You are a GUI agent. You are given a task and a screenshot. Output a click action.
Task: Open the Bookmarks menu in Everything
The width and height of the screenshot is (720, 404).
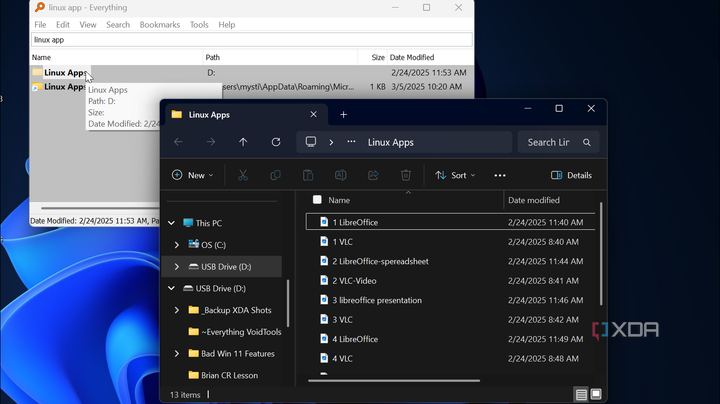point(159,24)
